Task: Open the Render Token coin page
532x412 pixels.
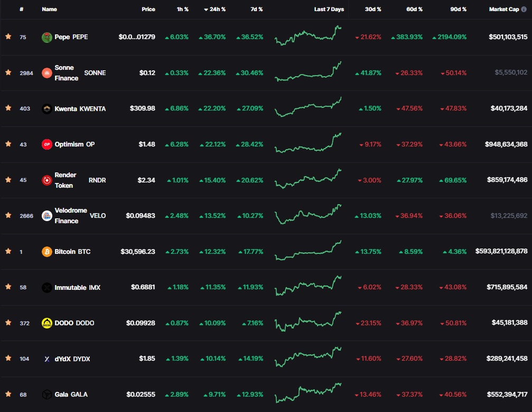Action: tap(80, 180)
